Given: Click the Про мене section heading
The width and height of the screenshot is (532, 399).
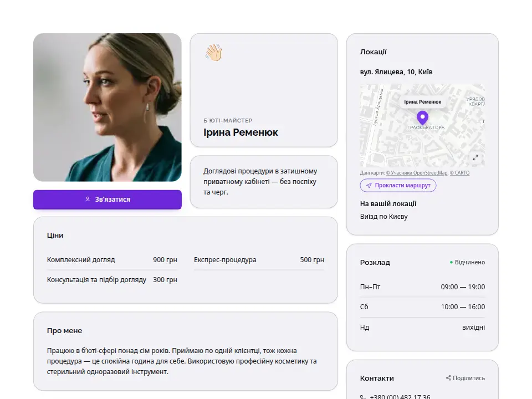Looking at the screenshot, I should point(64,331).
